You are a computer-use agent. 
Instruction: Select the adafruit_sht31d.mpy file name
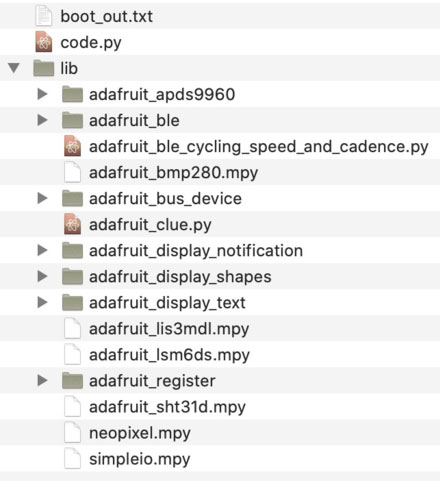click(167, 407)
